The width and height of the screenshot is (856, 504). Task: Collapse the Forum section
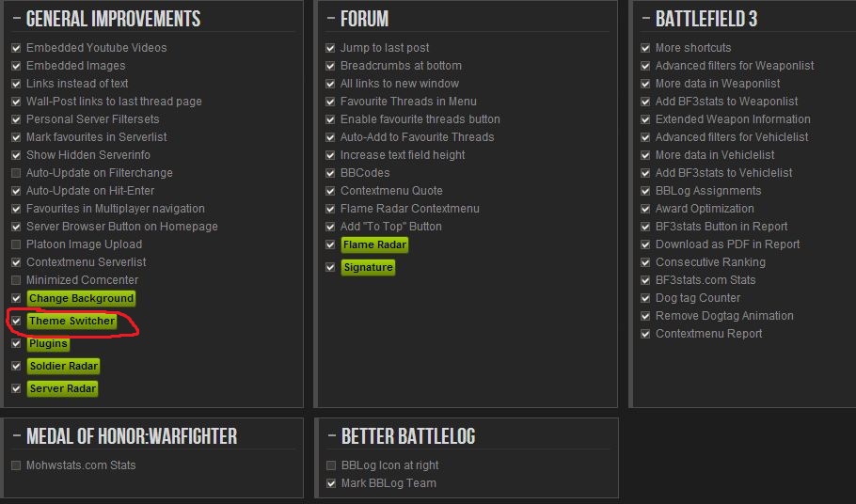click(x=331, y=20)
